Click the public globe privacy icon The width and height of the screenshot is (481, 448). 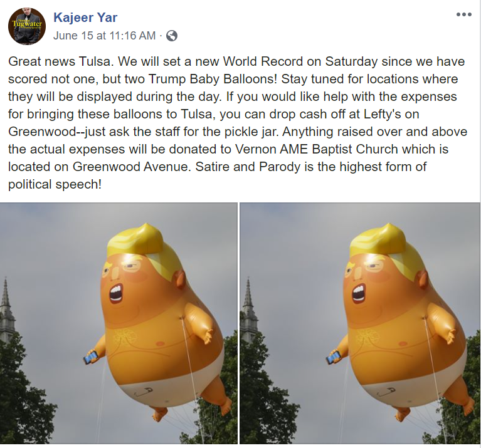171,36
